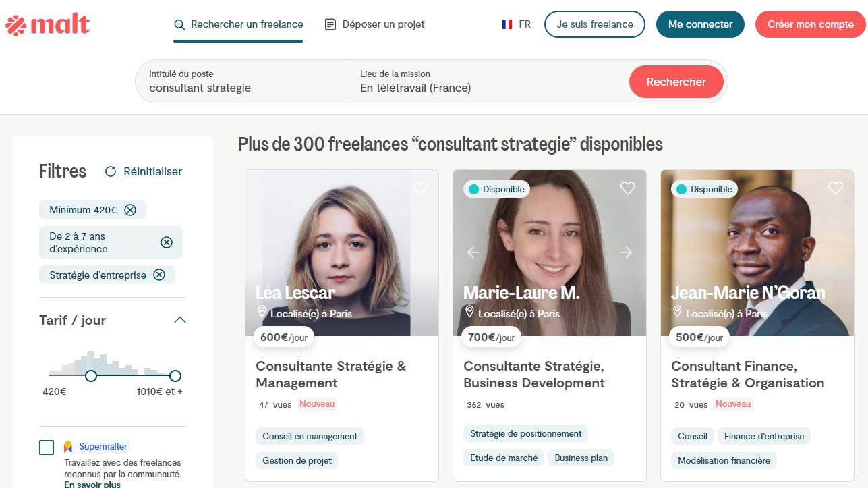Open Créer mon compte
Screen dimensions: 868x488
click(810, 24)
